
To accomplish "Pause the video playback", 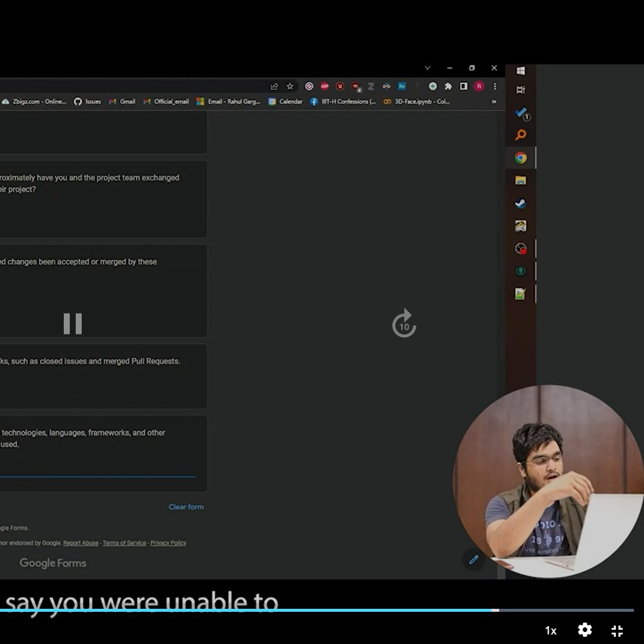I will click(x=73, y=324).
